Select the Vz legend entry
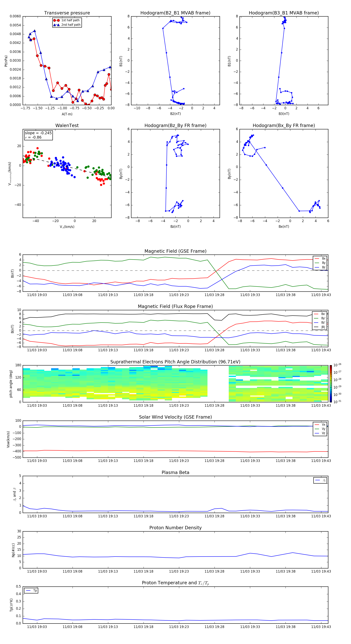 pyautogui.click(x=320, y=433)
